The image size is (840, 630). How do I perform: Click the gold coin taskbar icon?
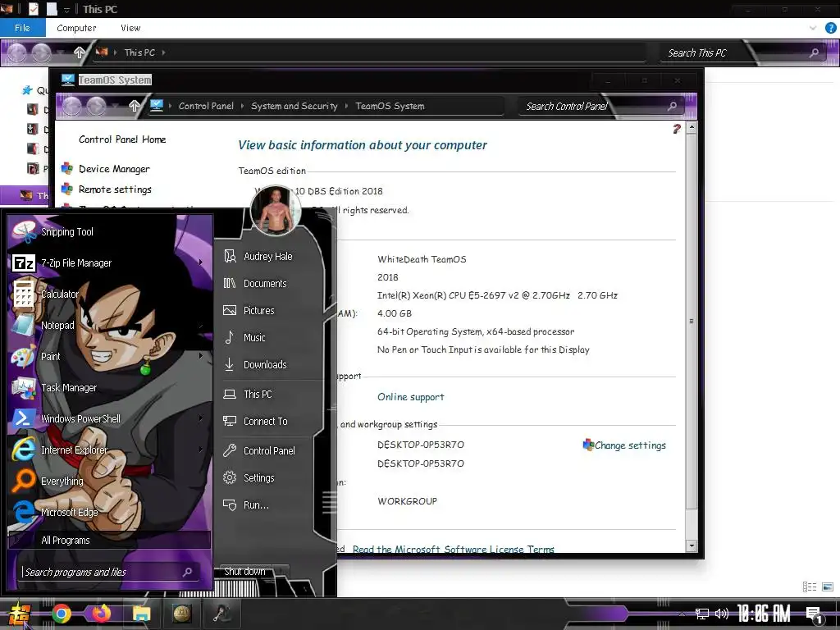point(182,614)
